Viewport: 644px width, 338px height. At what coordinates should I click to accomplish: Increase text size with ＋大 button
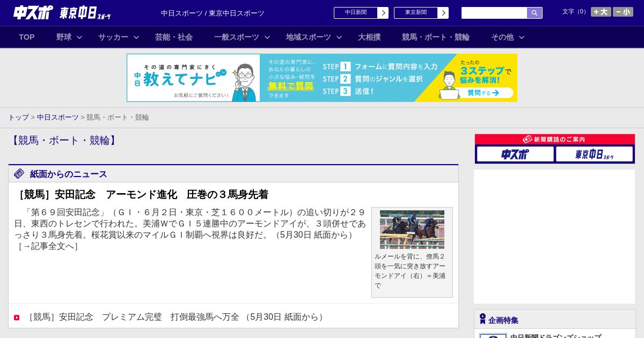pyautogui.click(x=601, y=12)
